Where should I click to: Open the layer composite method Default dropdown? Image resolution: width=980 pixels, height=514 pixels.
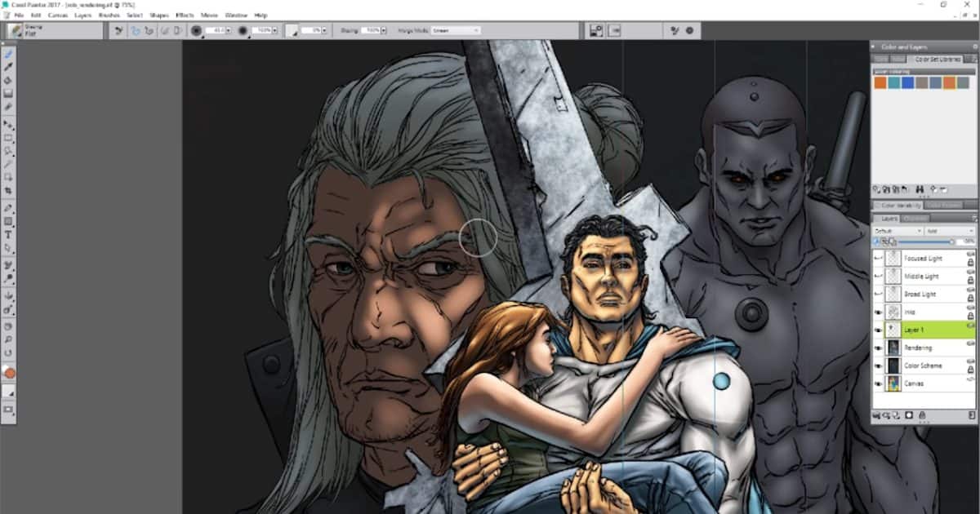tap(898, 231)
